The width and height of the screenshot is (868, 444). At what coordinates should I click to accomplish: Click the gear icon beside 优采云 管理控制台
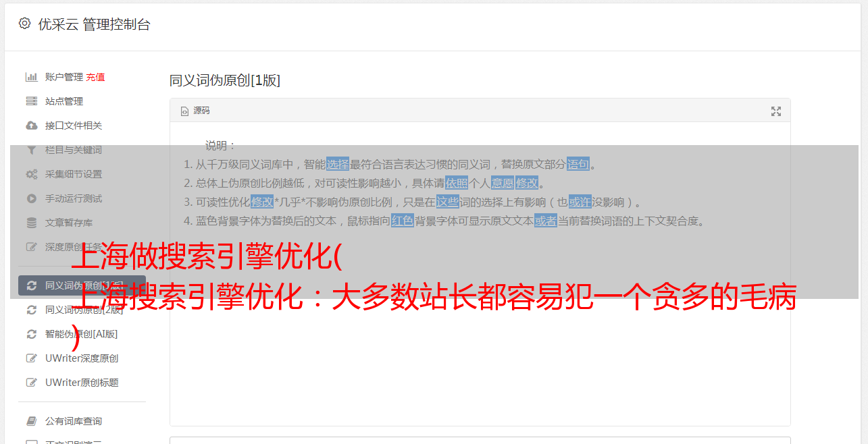coord(24,24)
